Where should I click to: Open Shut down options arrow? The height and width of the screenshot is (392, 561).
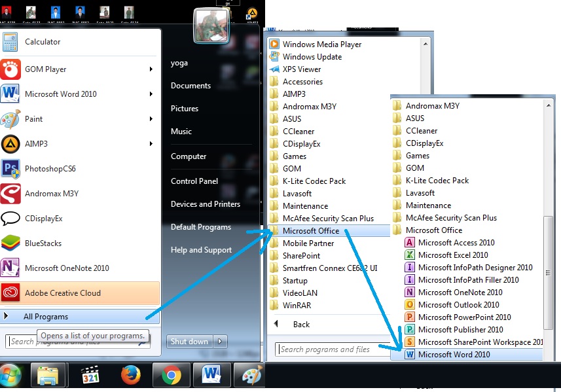click(x=220, y=342)
